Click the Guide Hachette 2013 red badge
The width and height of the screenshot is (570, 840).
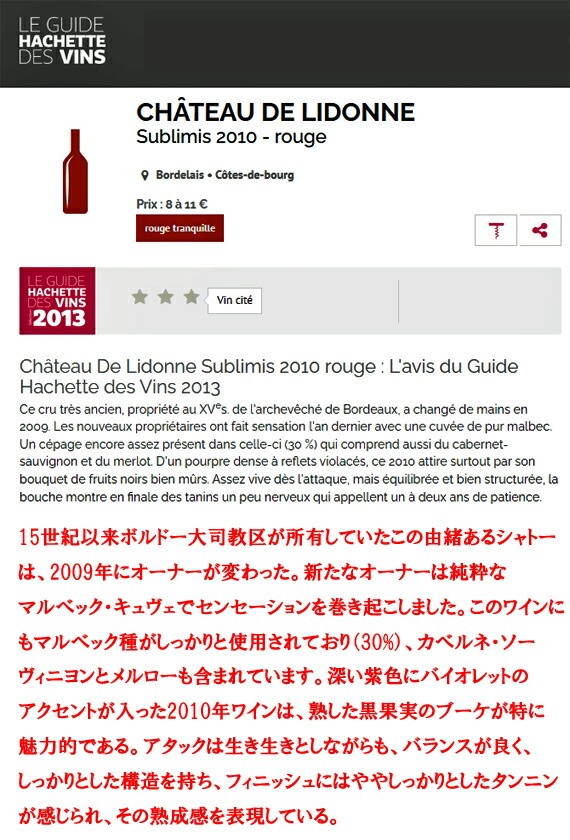[57, 301]
